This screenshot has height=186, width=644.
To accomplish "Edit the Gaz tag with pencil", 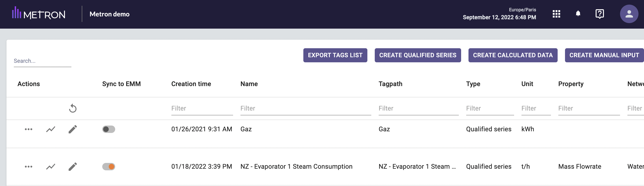I will [73, 129].
